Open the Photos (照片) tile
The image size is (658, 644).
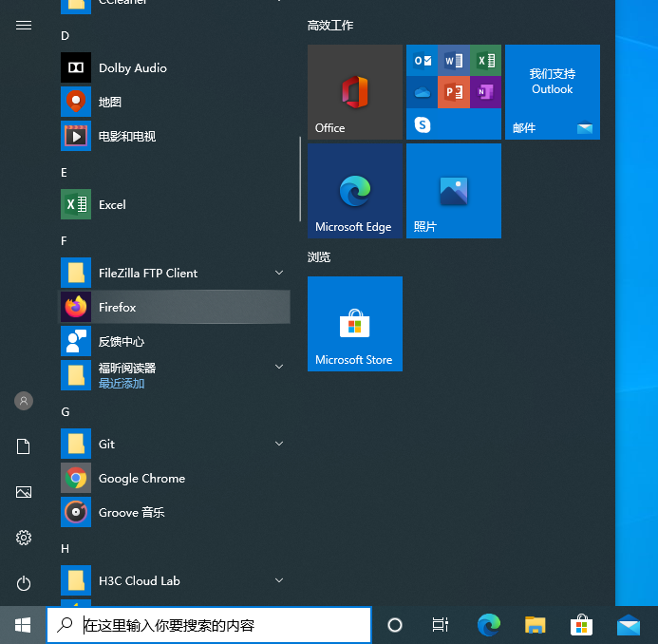454,191
